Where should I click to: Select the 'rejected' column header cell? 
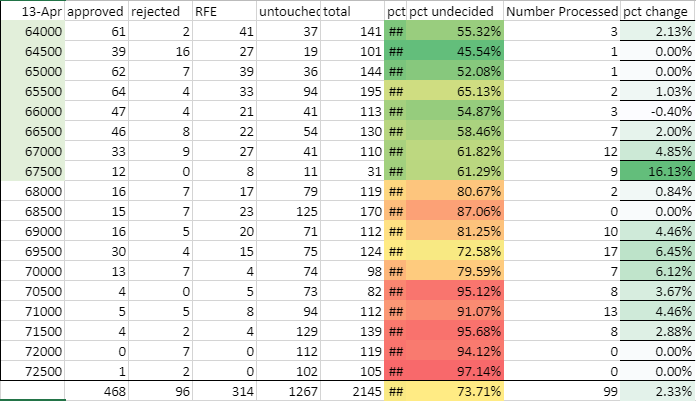(160, 11)
